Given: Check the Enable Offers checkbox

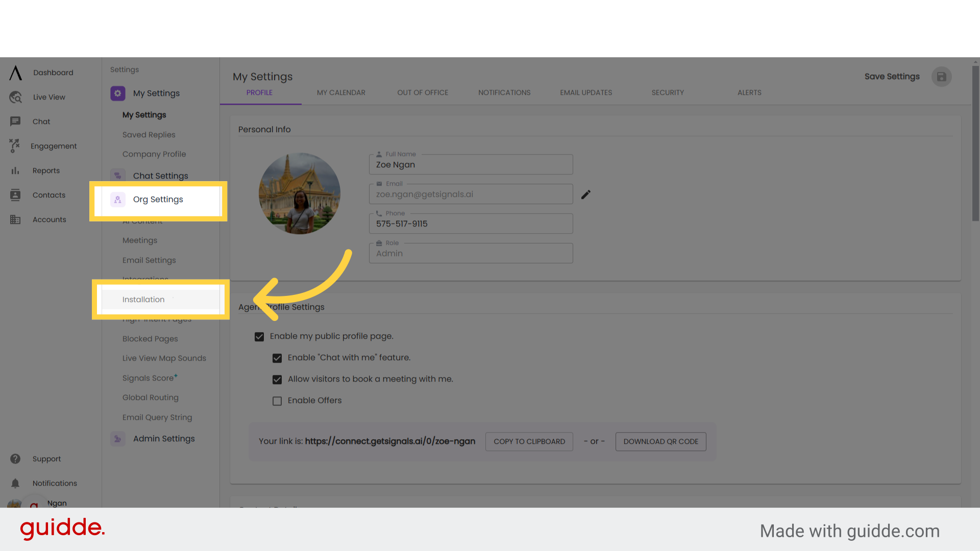Looking at the screenshot, I should 277,401.
